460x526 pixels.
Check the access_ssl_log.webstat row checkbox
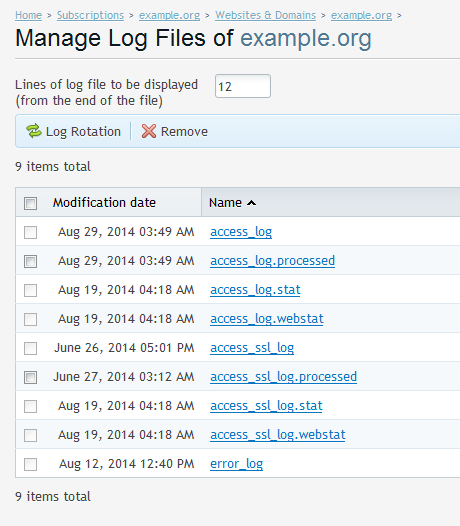click(31, 435)
